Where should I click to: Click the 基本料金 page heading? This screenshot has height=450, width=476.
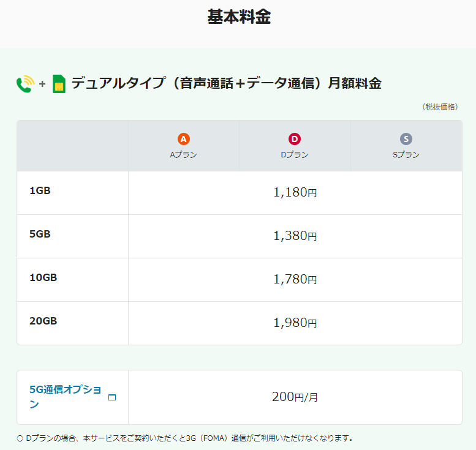point(239,17)
